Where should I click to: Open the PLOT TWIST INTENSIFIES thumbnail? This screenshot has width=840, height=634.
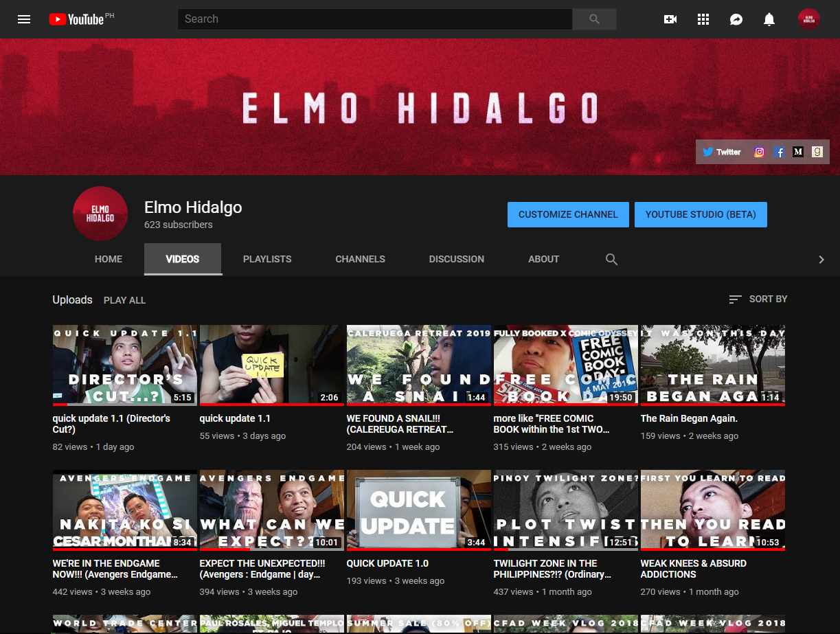tap(566, 510)
